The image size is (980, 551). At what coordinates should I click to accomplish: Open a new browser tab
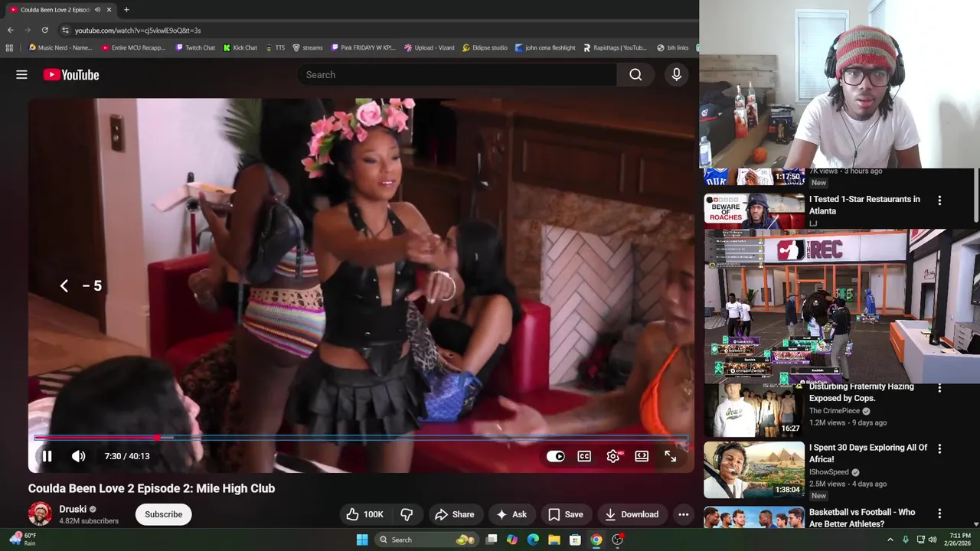point(126,10)
